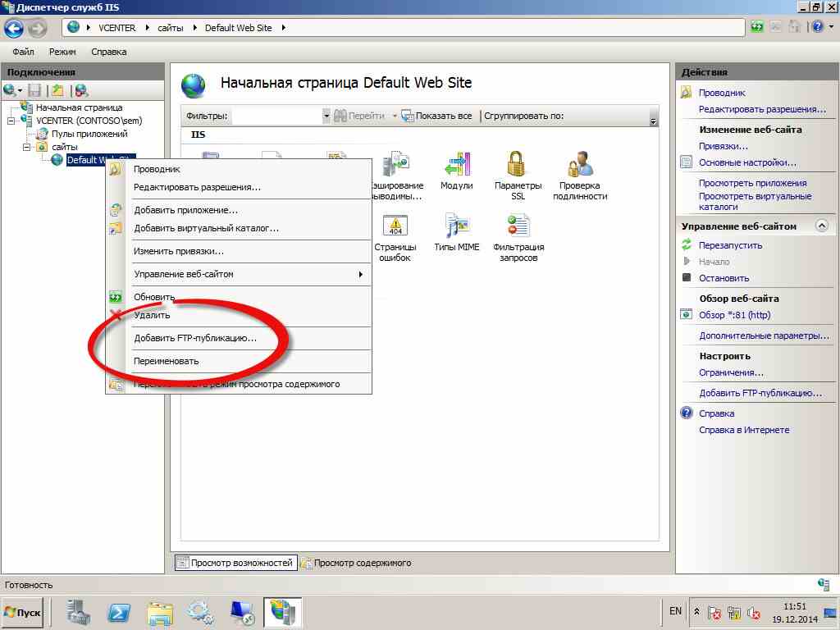The width and height of the screenshot is (840, 630).
Task: Click the delete connection icon in Подключения toolbar
Action: tap(81, 90)
